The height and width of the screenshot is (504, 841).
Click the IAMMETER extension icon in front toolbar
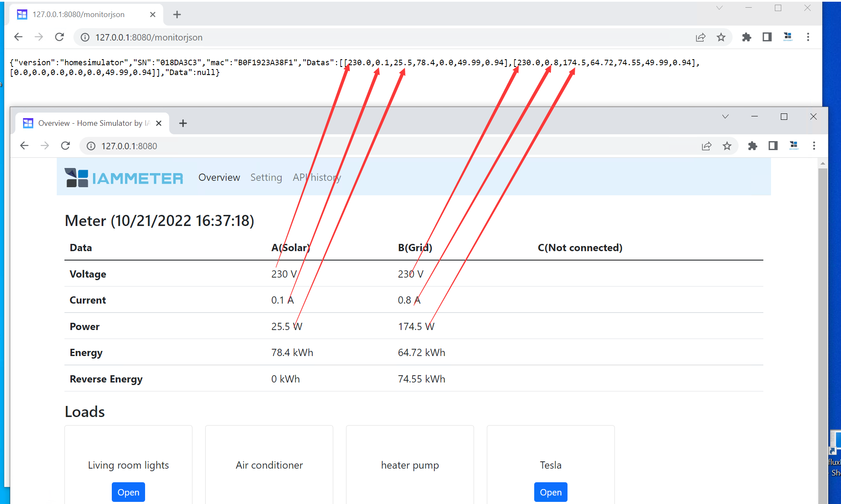794,146
